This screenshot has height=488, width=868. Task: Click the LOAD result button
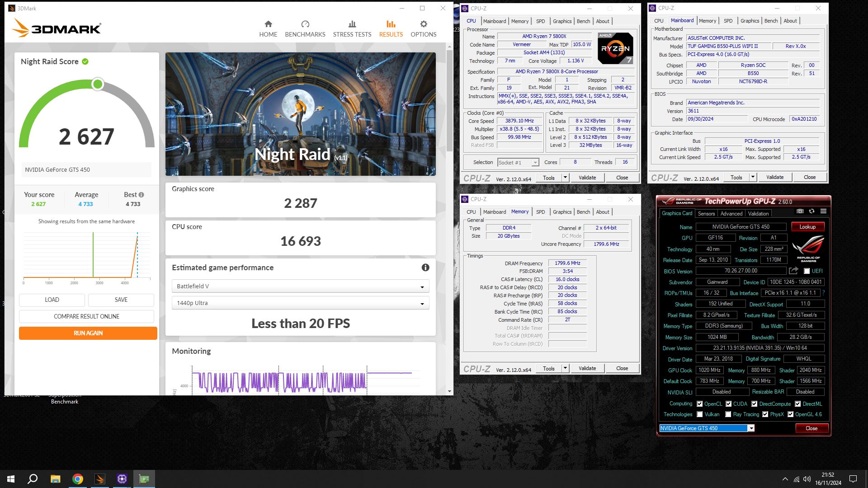pos(52,300)
